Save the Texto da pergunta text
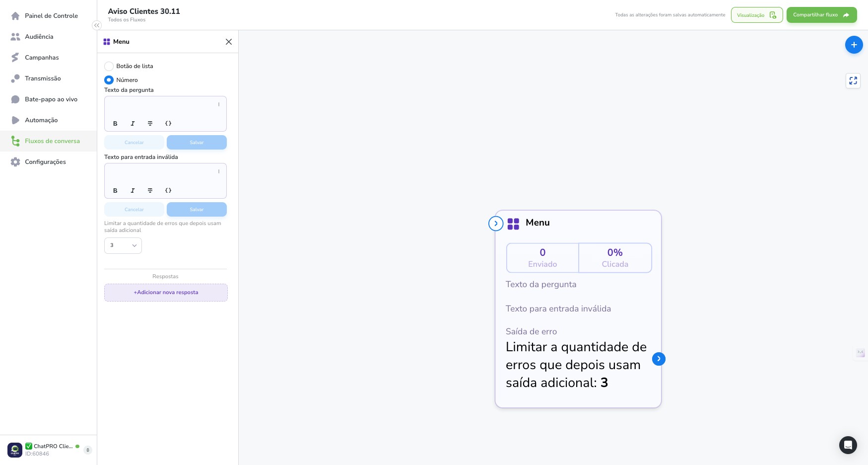The height and width of the screenshot is (465, 868). tap(197, 143)
